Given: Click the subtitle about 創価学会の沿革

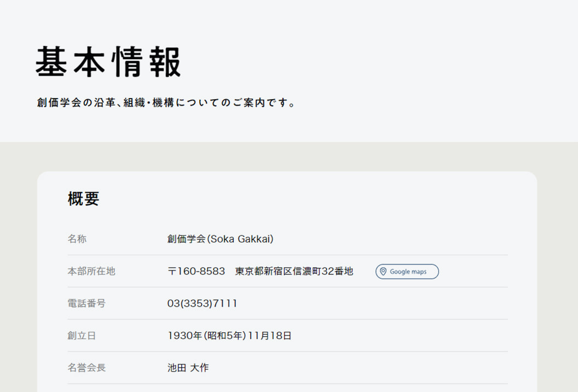Looking at the screenshot, I should point(166,103).
